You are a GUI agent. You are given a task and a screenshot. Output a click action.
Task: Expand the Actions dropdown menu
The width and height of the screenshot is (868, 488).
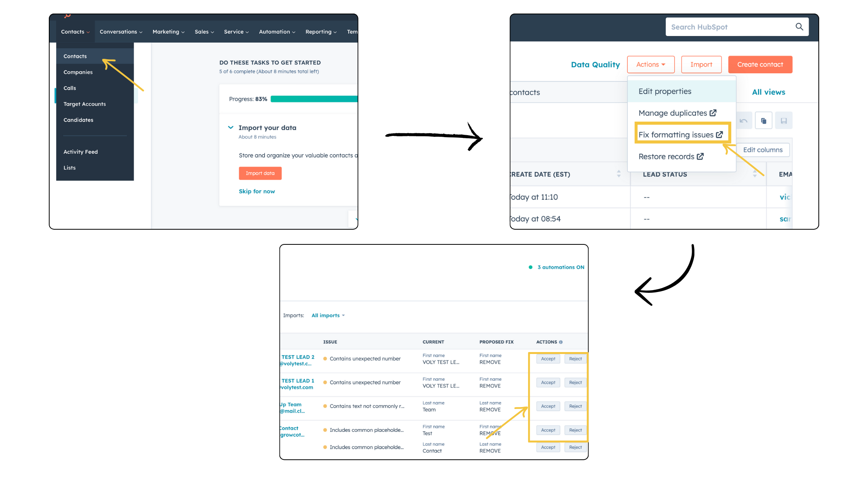point(650,64)
